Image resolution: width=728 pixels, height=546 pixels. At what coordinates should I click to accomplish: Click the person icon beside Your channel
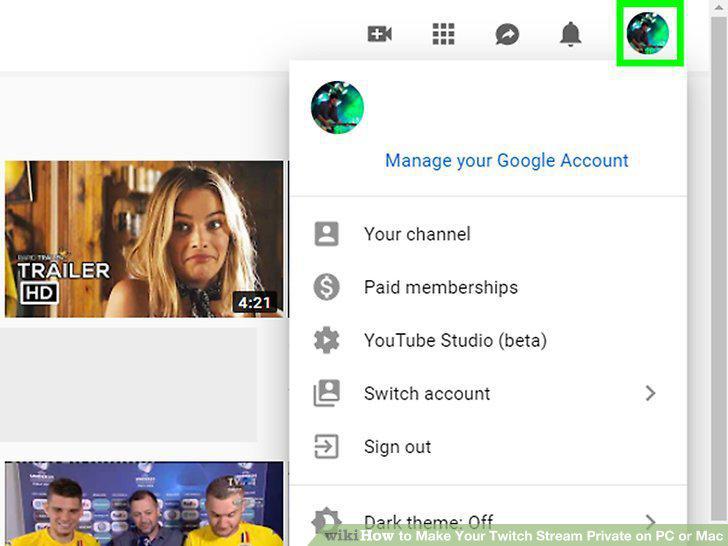tap(326, 234)
